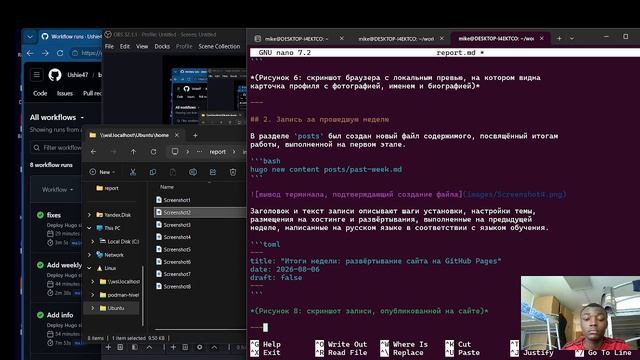
Task: Expand the Network tree node
Action: click(89, 255)
